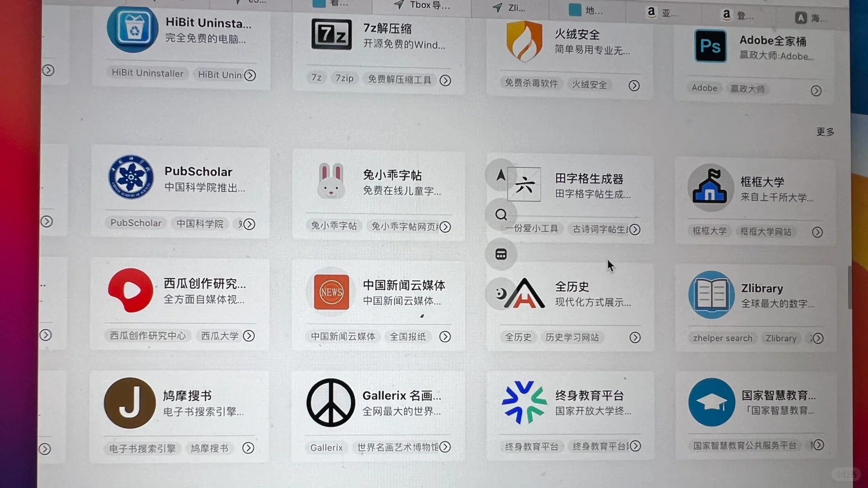Open the 国家智慧教育 graduation cap icon
The width and height of the screenshot is (868, 488).
pyautogui.click(x=712, y=402)
